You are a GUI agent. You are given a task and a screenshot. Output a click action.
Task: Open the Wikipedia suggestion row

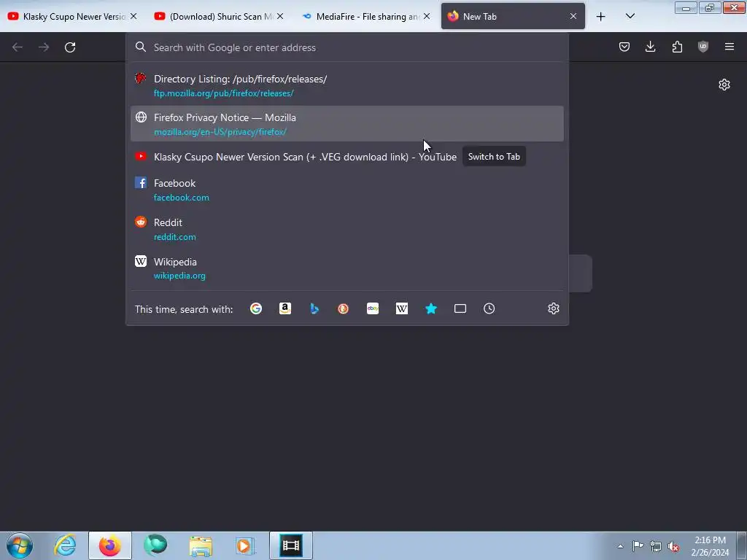point(347,268)
